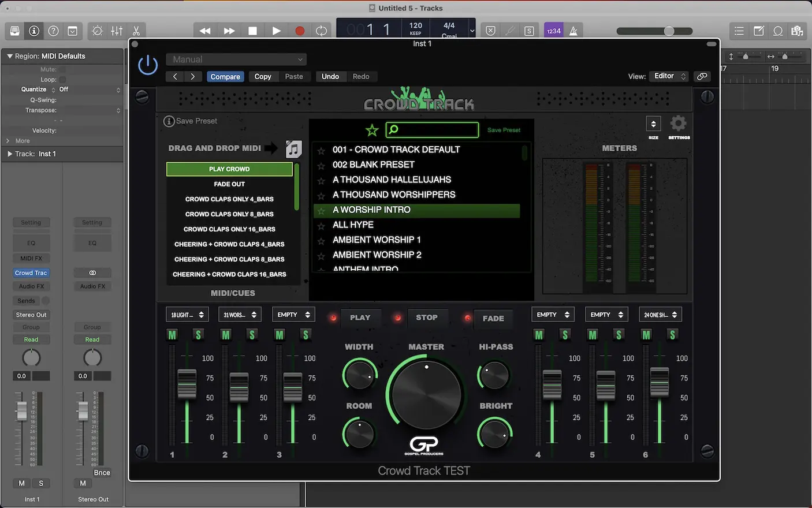
Task: Favorite the ALL HYPE preset star
Action: [321, 225]
